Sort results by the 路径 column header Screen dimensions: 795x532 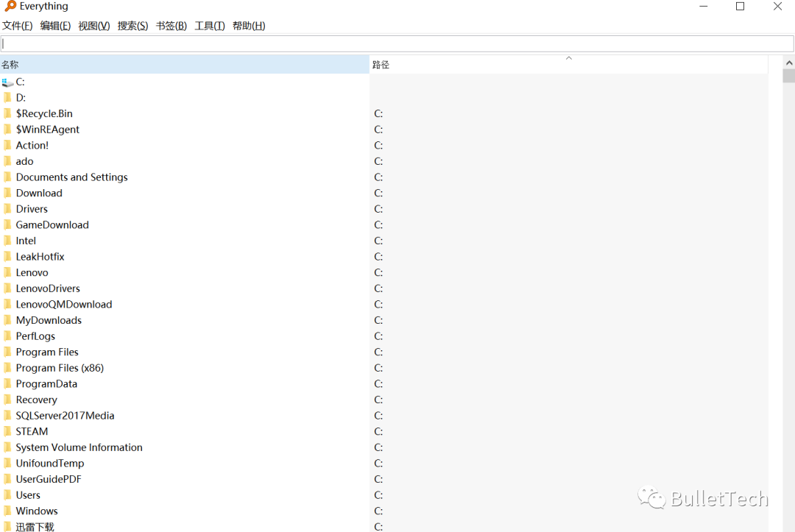568,64
